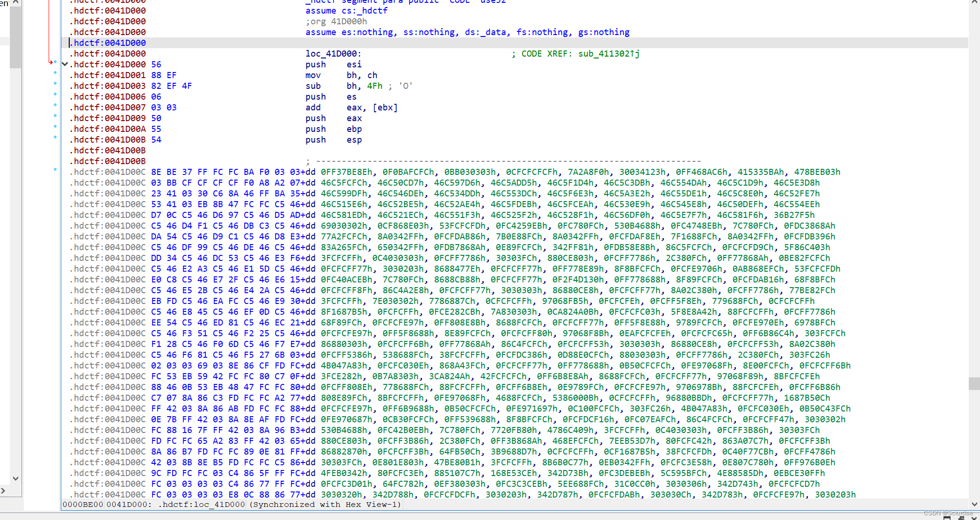Select the 'sub' mnemonic
Viewport: 980px width, 520px height.
(313, 86)
